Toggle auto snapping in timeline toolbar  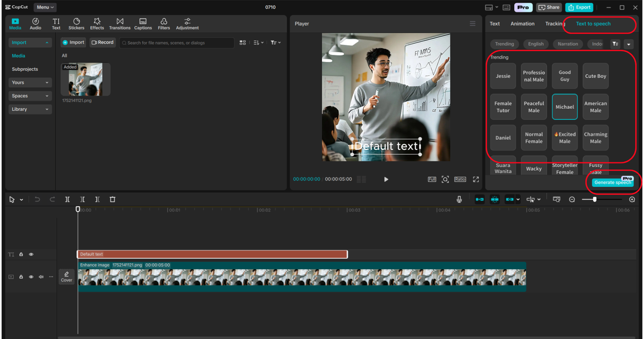click(x=495, y=200)
